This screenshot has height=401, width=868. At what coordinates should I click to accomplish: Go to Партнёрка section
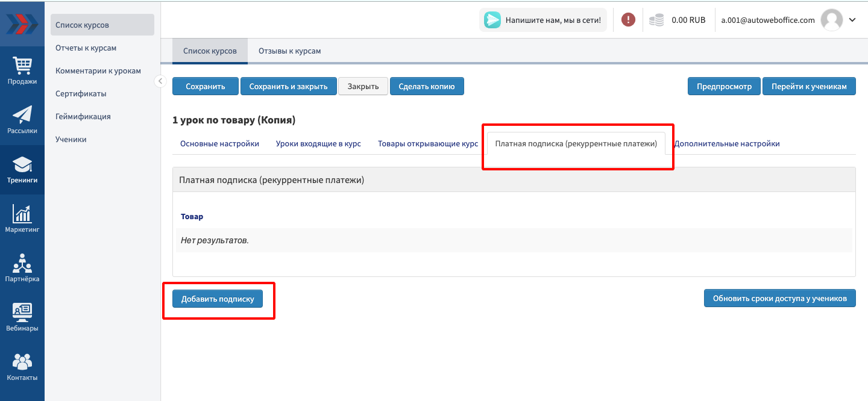tap(22, 268)
